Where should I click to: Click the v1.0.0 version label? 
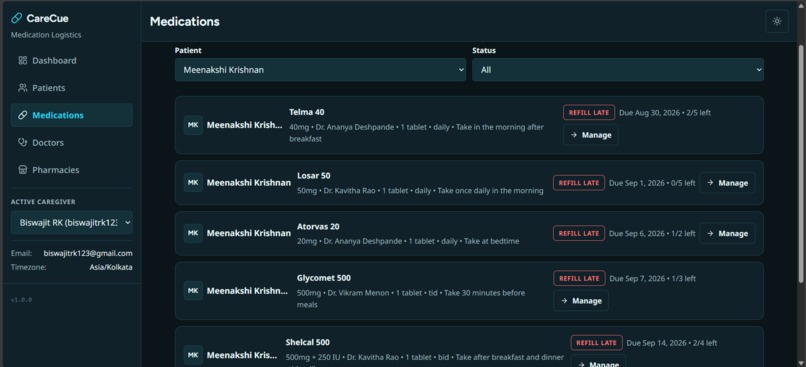pyautogui.click(x=21, y=300)
